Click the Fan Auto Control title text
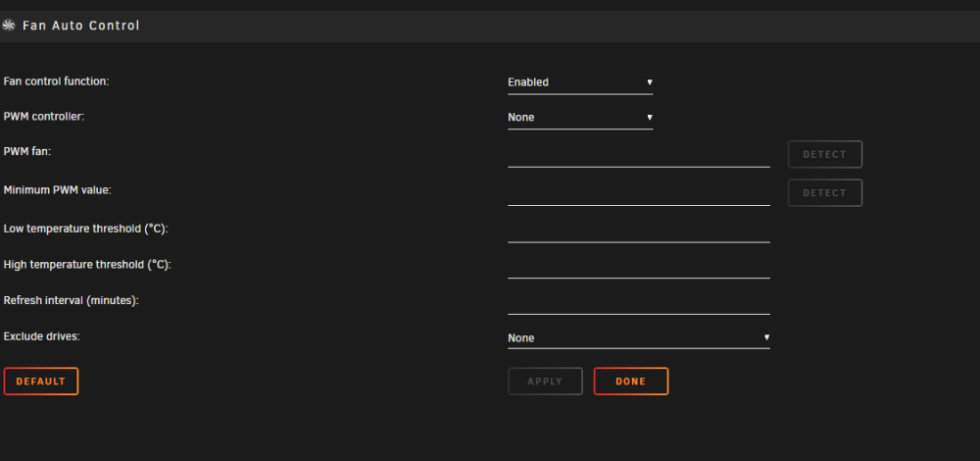The width and height of the screenshot is (980, 461). 81,26
